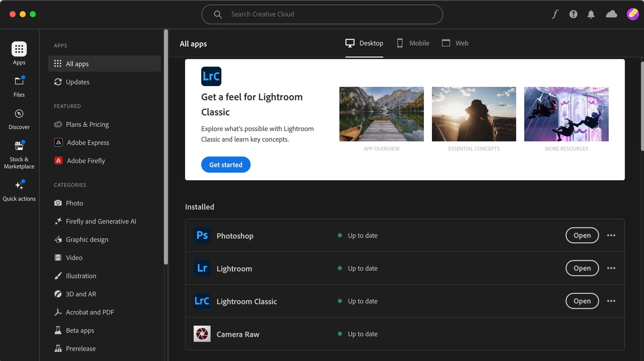Open Photoshop with its Open button
The height and width of the screenshot is (361, 644).
(582, 235)
